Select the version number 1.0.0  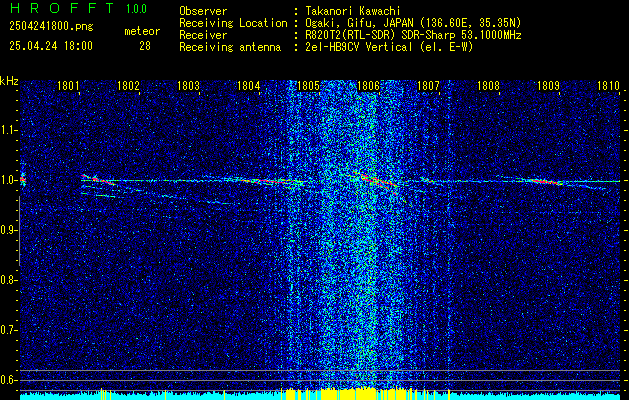(x=136, y=9)
